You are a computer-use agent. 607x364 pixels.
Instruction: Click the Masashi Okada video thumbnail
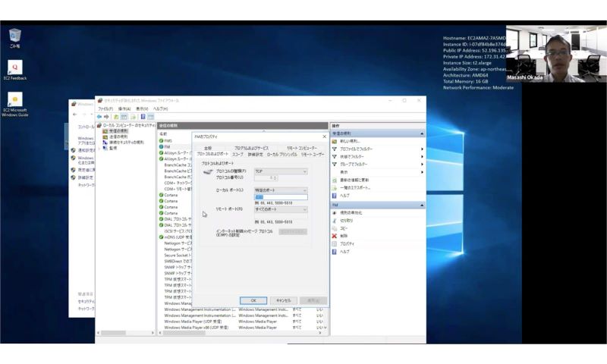pos(556,54)
